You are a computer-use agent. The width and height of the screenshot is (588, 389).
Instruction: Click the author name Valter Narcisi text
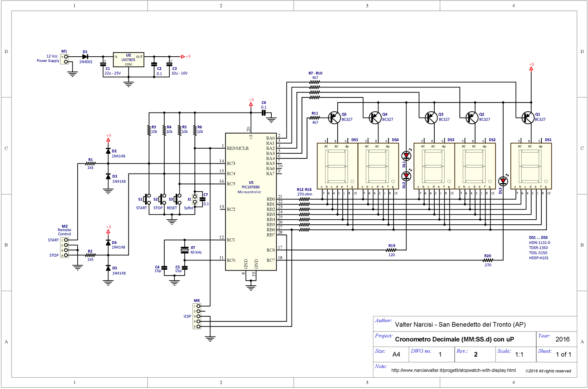tap(460, 324)
